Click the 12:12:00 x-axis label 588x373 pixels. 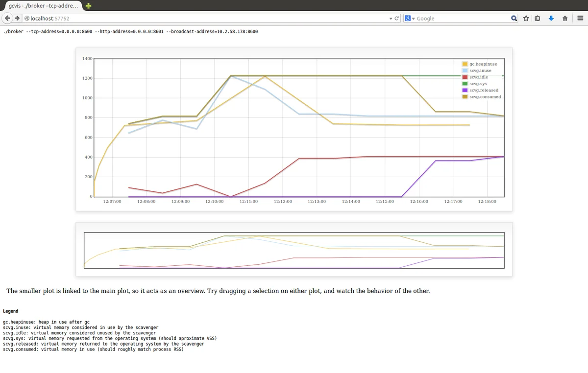pos(283,201)
